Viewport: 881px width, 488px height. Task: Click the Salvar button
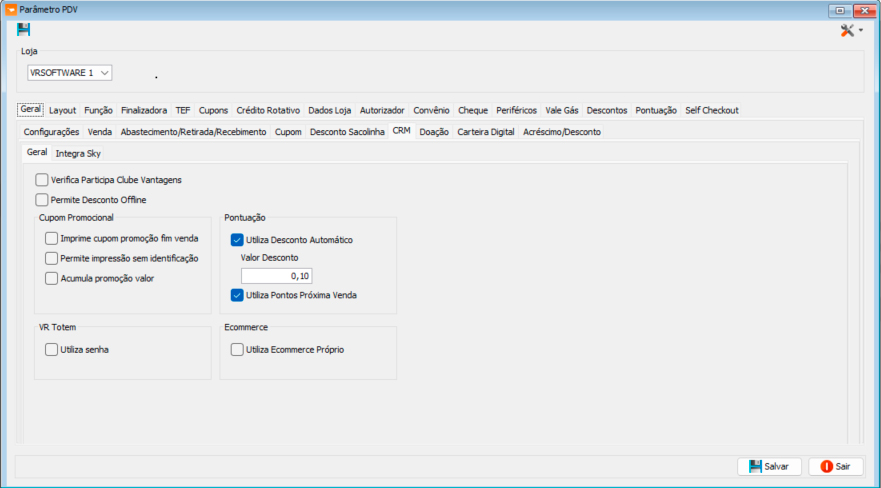[x=769, y=467]
